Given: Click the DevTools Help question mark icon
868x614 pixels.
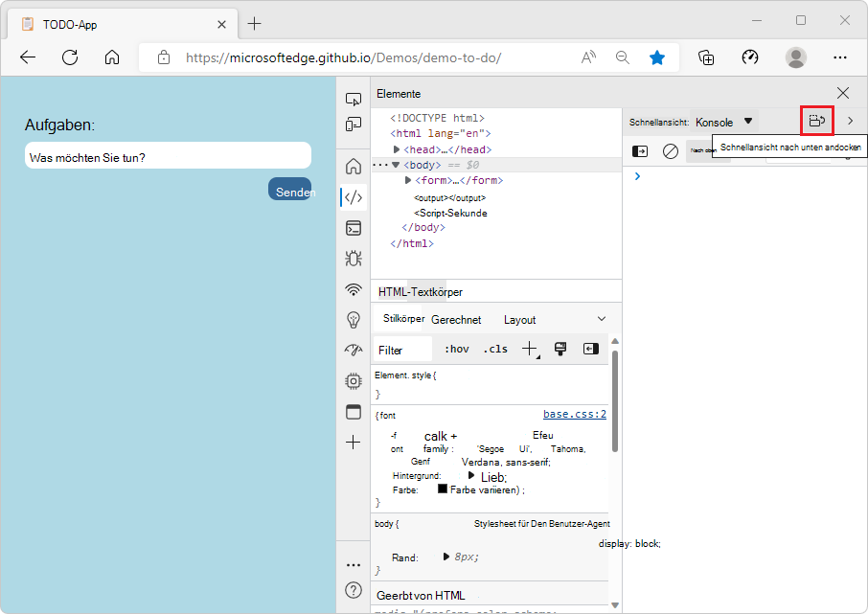Looking at the screenshot, I should 354,590.
